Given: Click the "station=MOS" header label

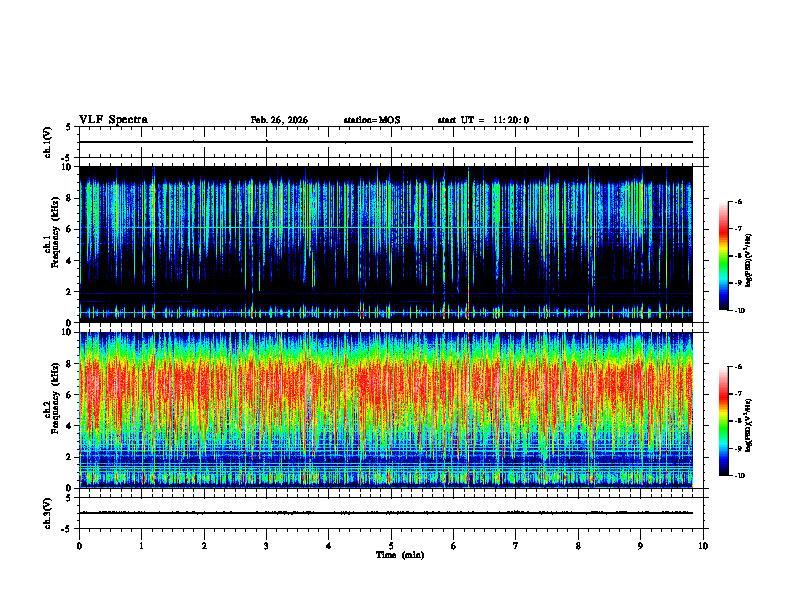Looking at the screenshot, I should point(372,120).
